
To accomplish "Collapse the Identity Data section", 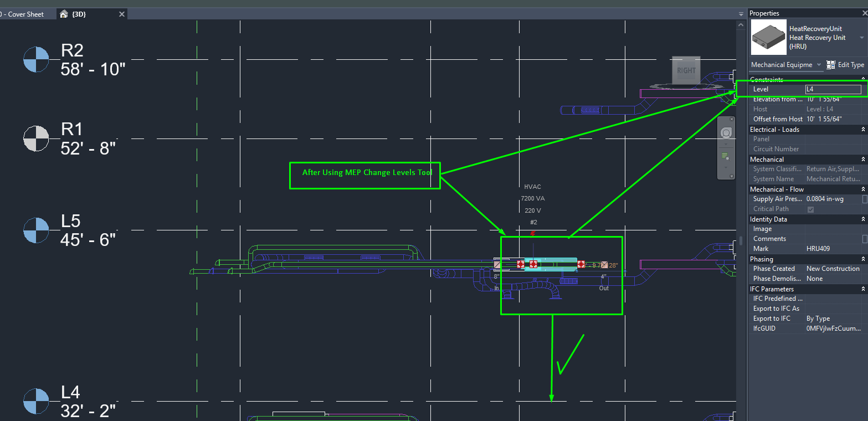I will [863, 219].
